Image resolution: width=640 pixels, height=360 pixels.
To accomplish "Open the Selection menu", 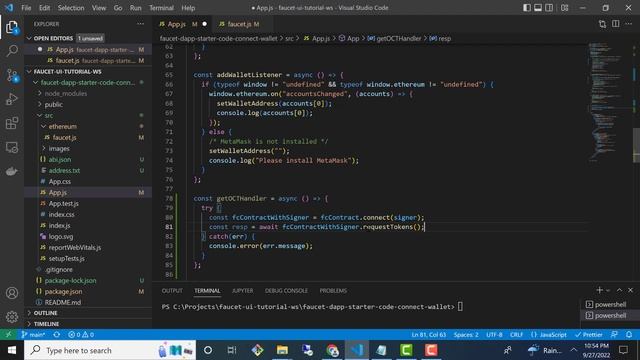I will coord(71,8).
